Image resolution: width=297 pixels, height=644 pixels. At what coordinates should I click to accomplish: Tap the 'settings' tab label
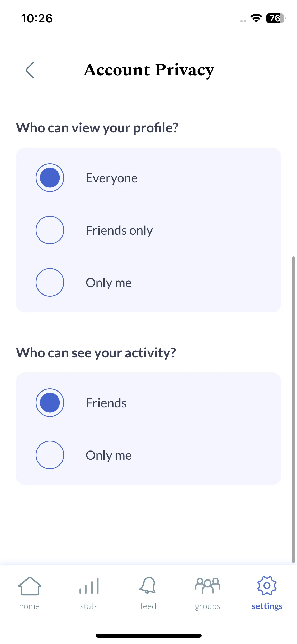point(267,606)
